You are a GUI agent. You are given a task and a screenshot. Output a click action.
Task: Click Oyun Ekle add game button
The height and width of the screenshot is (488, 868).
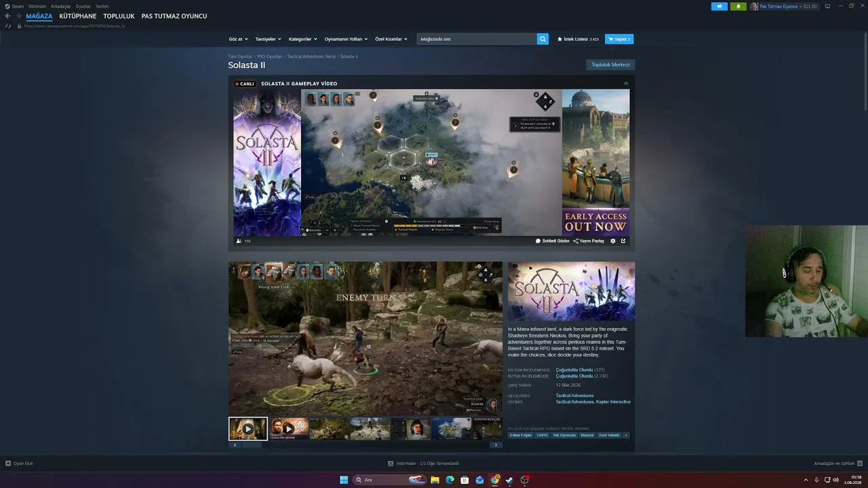[19, 464]
